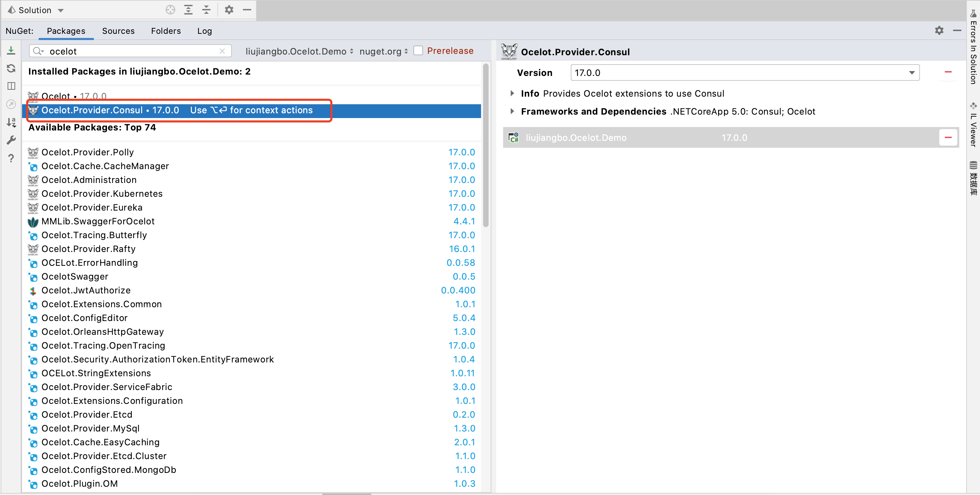Select Ocelot.ConfigEditor package
The width and height of the screenshot is (980, 495).
(252, 318)
